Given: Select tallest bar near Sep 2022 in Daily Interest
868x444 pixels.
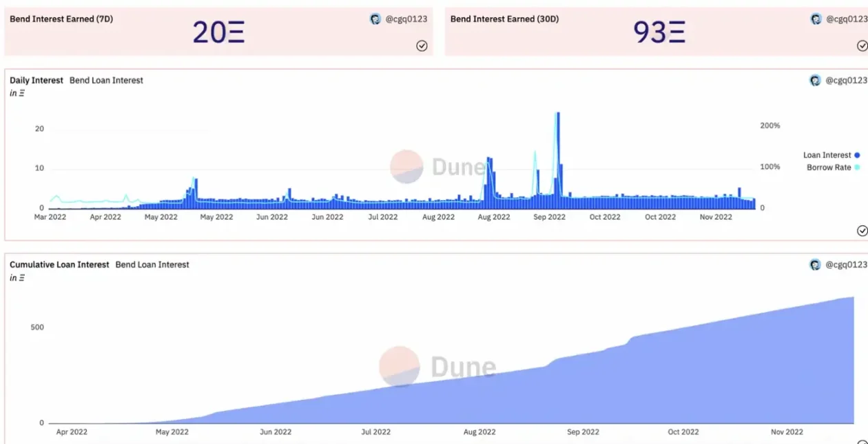Looking at the screenshot, I should click(x=557, y=159).
